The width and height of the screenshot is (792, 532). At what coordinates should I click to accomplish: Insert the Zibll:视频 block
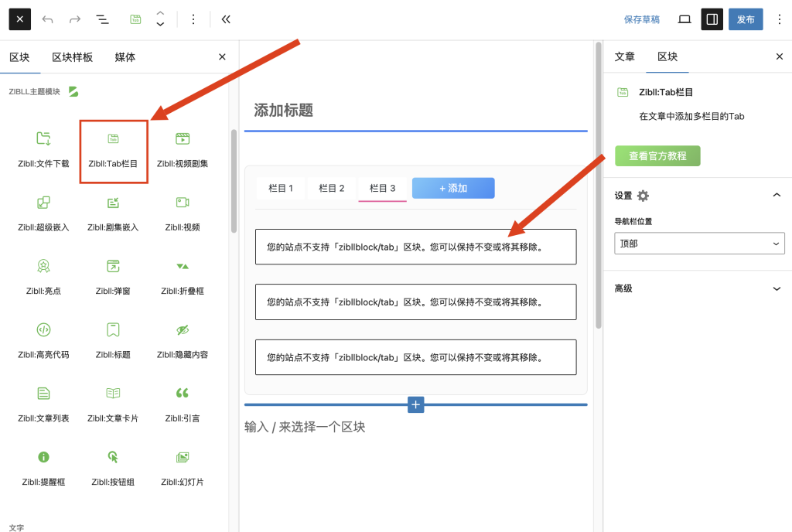pos(183,214)
